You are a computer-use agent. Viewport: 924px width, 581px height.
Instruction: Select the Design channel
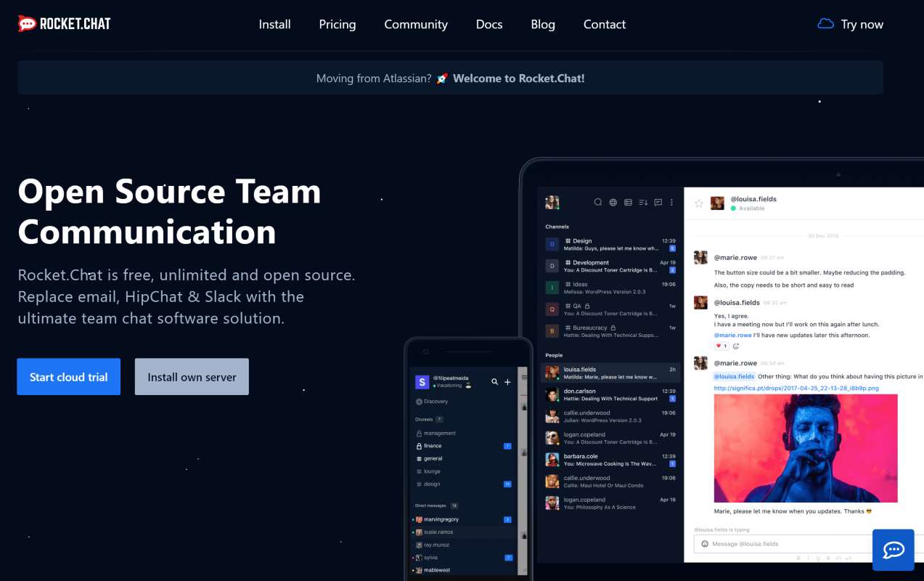coord(611,244)
